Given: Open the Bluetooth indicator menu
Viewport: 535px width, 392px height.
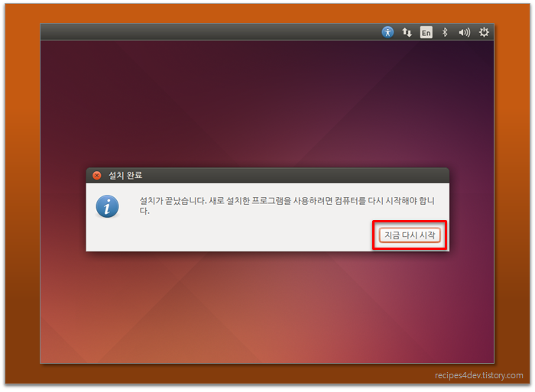Looking at the screenshot, I should 445,32.
